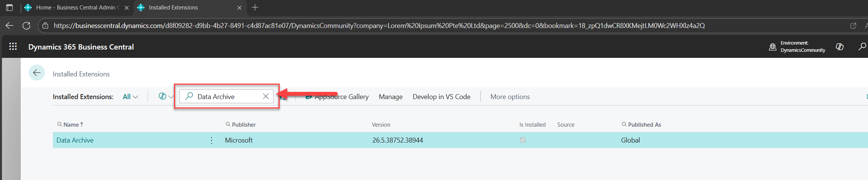
Task: Reload the current page
Action: click(x=26, y=26)
